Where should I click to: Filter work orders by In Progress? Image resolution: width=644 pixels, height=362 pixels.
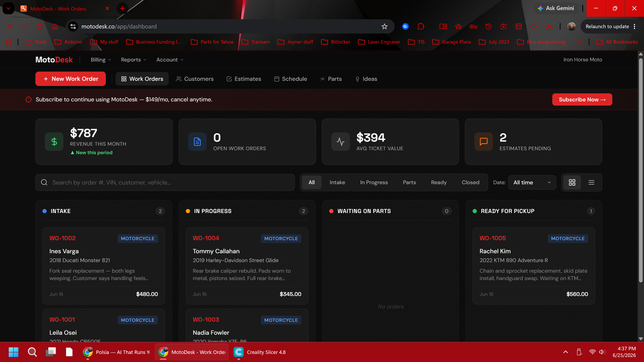pyautogui.click(x=374, y=182)
